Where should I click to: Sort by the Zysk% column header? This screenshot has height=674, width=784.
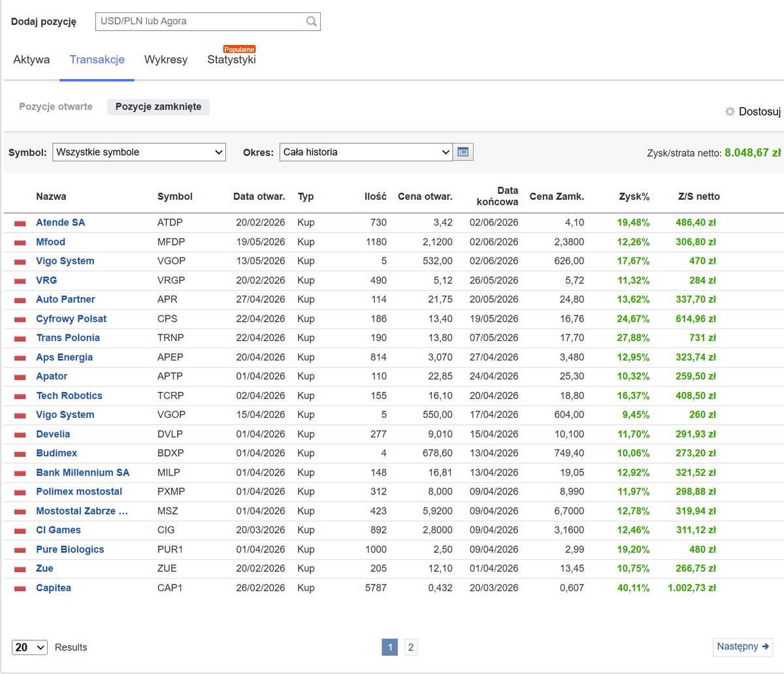[634, 196]
